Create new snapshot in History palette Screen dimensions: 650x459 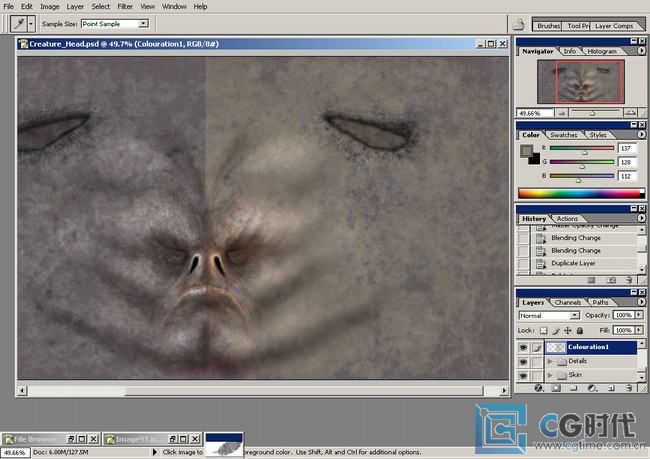coord(611,280)
